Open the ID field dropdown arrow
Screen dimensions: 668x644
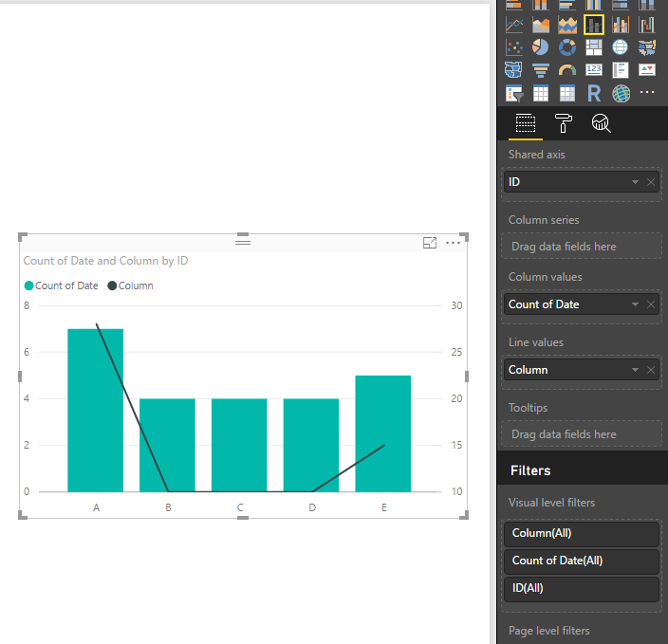635,182
